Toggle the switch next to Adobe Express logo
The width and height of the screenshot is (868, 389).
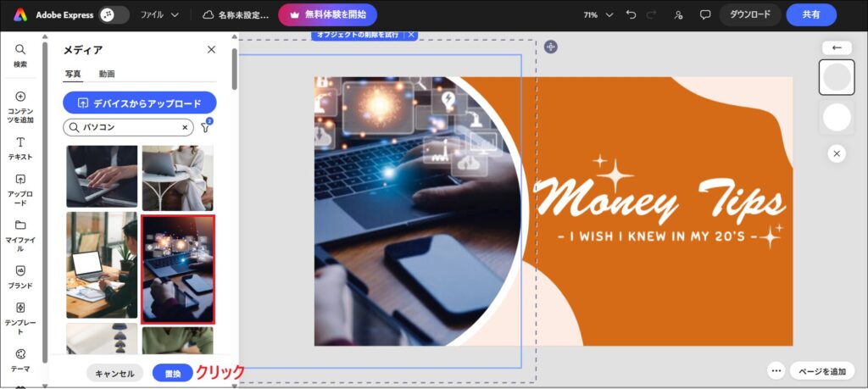114,14
